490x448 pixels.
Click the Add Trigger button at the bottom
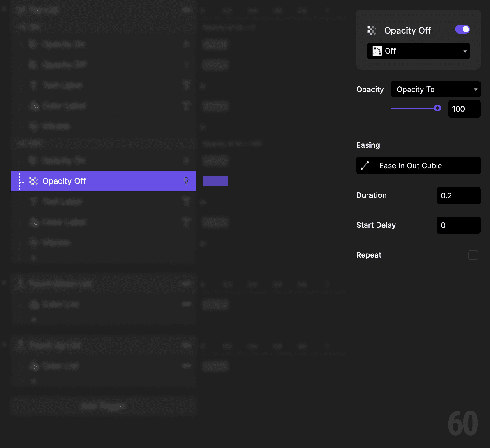(x=103, y=406)
